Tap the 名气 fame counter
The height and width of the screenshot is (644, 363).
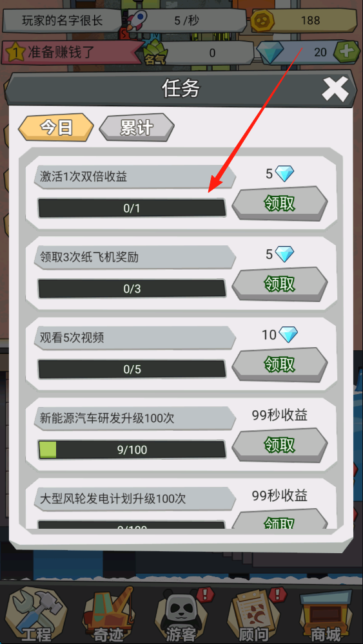199,53
